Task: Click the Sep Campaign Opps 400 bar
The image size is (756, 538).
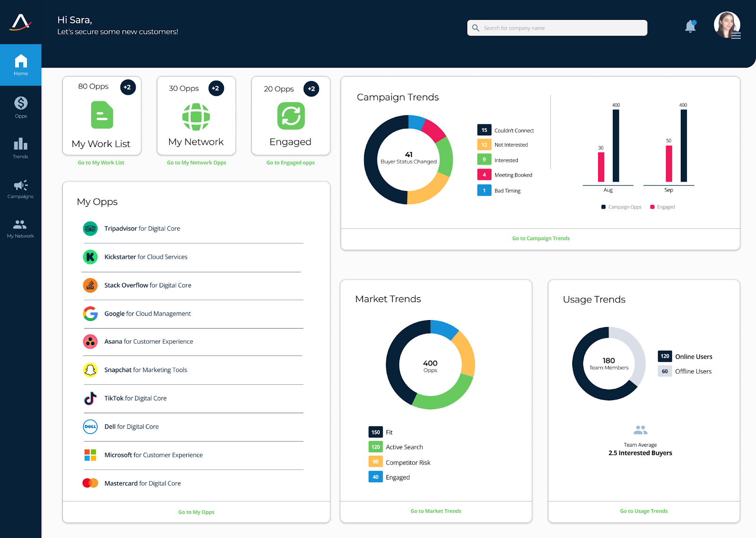Action: 684,146
